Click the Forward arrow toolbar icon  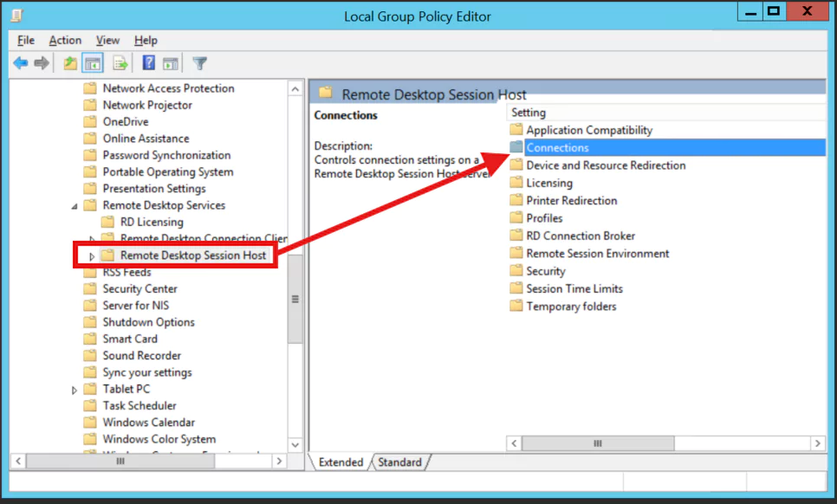(x=41, y=63)
